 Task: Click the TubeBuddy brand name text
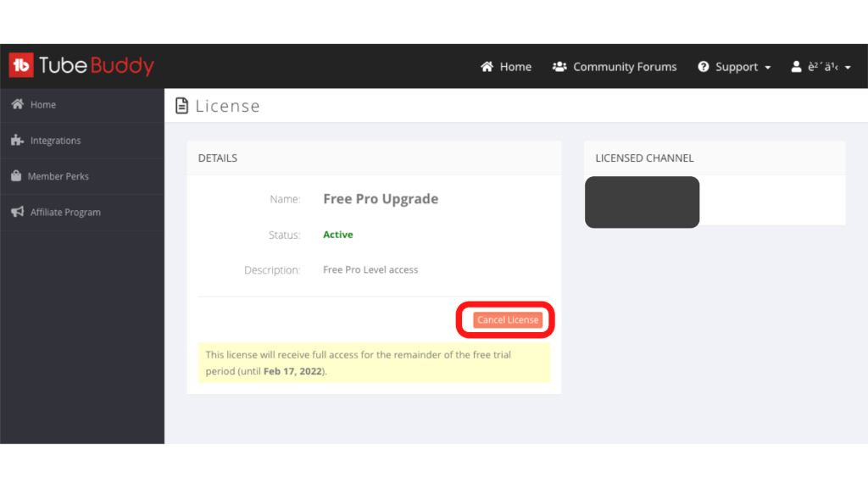[97, 66]
